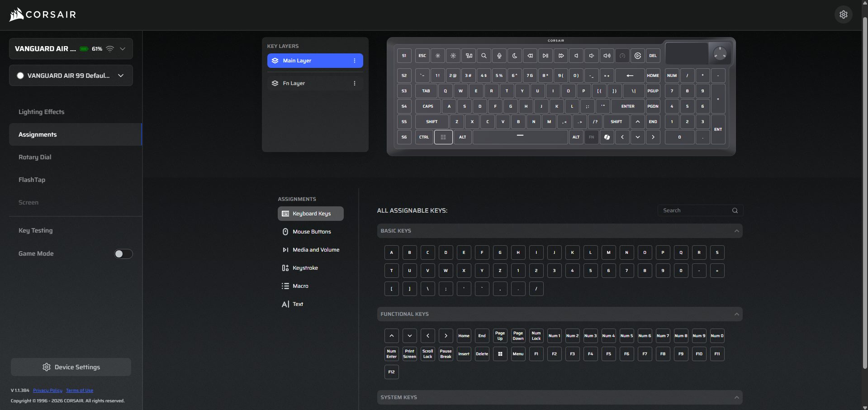
Task: Click the microphone key on the keyboard
Action: [x=499, y=56]
